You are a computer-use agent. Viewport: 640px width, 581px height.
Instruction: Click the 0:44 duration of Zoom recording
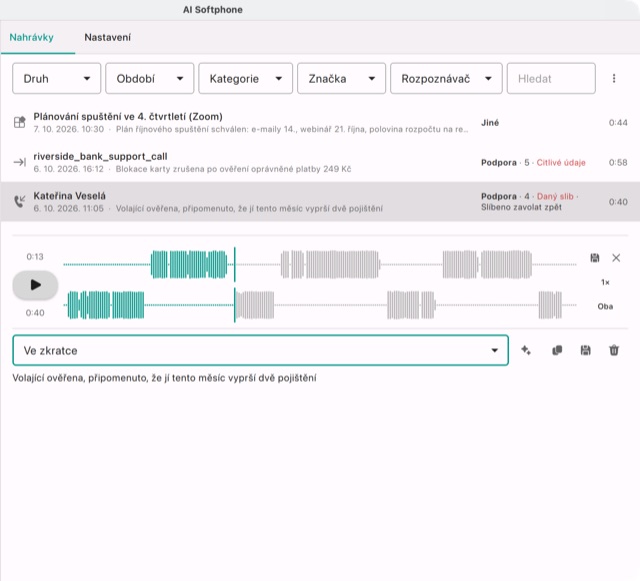click(x=618, y=122)
